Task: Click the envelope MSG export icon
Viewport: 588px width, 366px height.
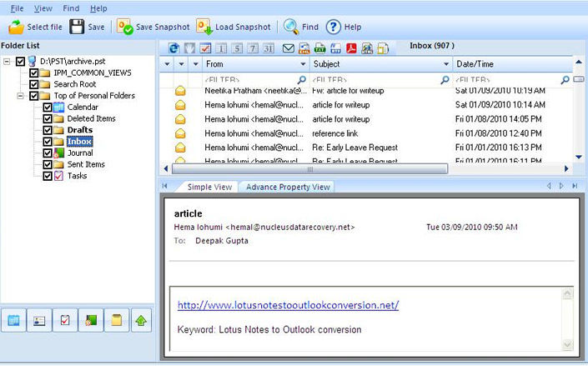Action: pos(289,48)
